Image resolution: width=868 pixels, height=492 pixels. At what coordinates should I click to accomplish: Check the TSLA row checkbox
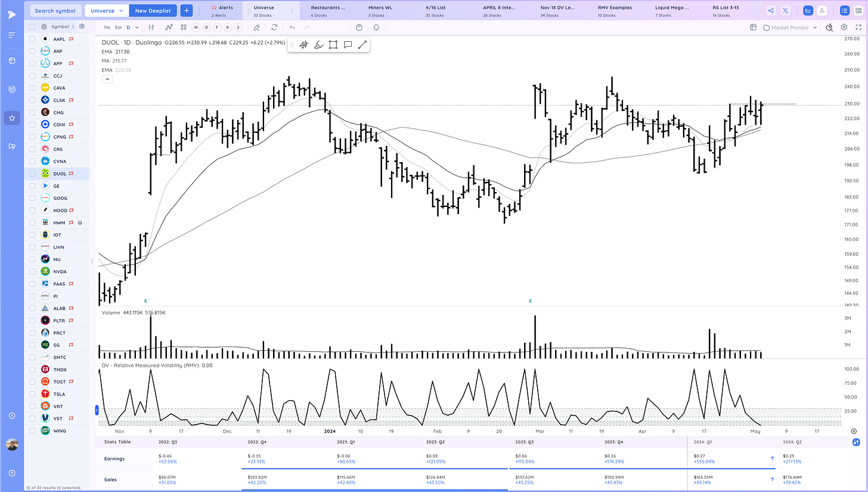point(32,394)
